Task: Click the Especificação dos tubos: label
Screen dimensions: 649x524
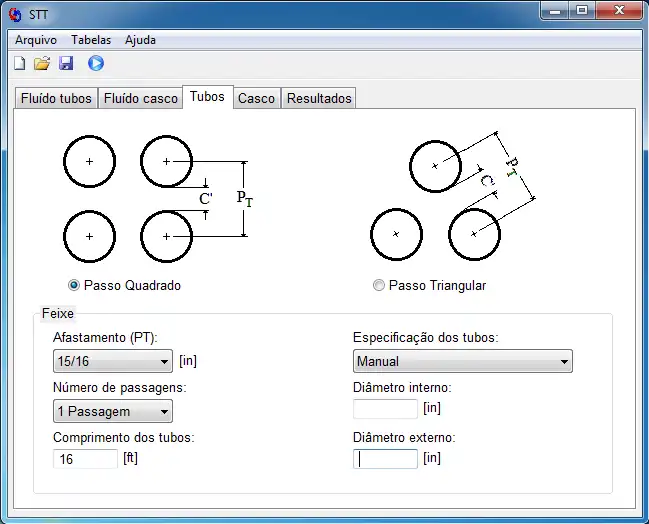Action: click(426, 337)
